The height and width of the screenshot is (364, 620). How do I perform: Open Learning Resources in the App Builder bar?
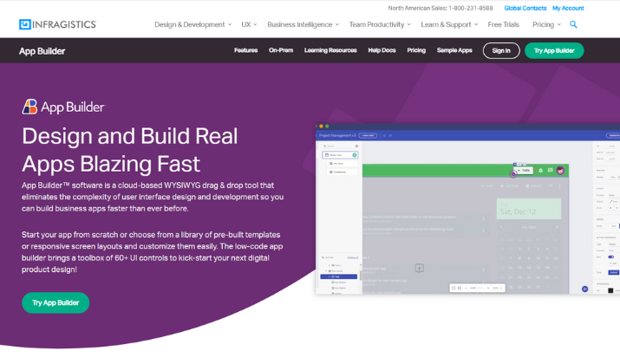click(x=330, y=50)
